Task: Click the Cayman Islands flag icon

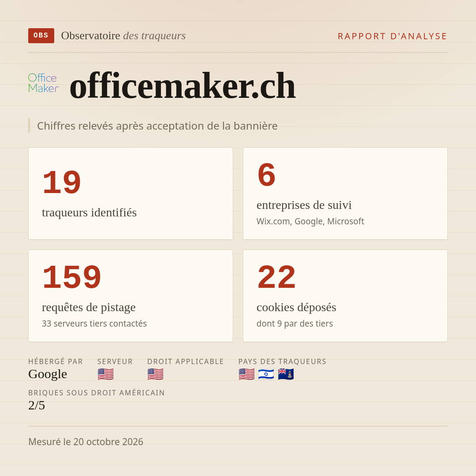Action: click(x=286, y=374)
